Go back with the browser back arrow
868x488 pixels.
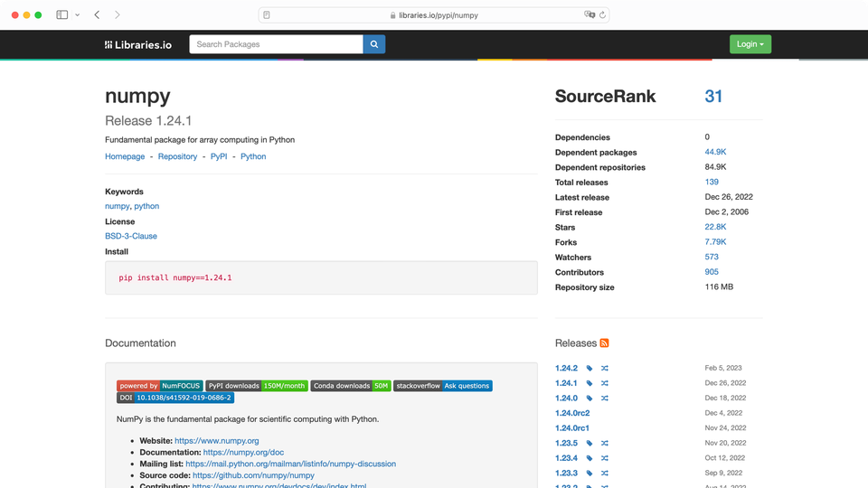coord(97,15)
